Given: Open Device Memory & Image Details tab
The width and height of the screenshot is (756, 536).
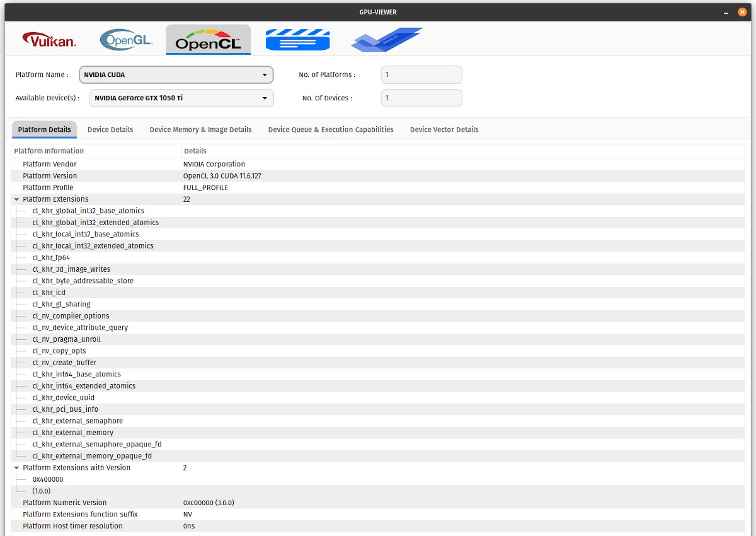Looking at the screenshot, I should tap(200, 129).
